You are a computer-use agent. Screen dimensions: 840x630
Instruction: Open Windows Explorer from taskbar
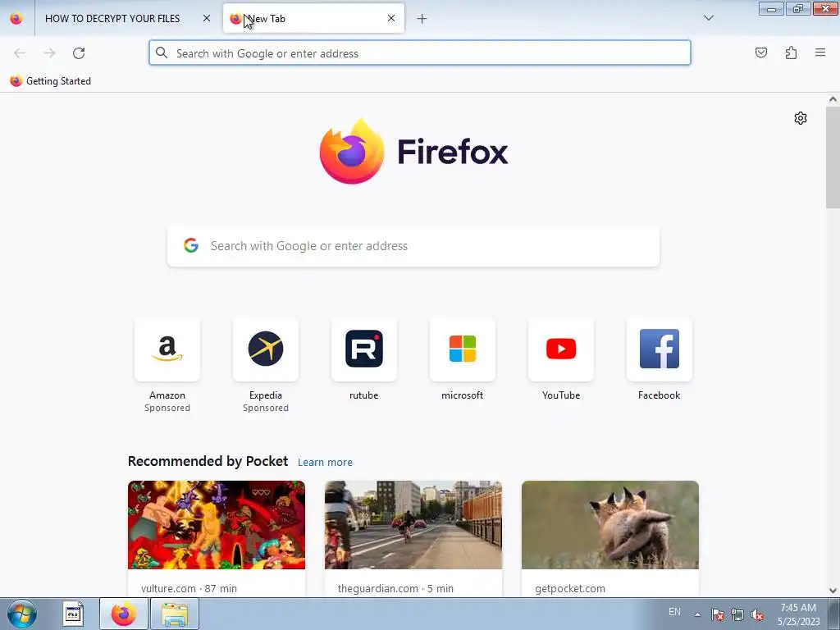pos(175,614)
